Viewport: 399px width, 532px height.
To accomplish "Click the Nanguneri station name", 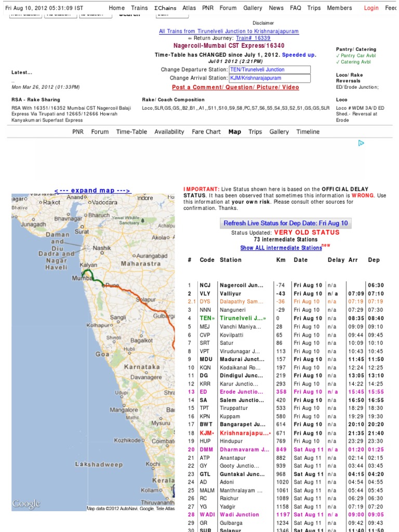I will [x=232, y=310].
